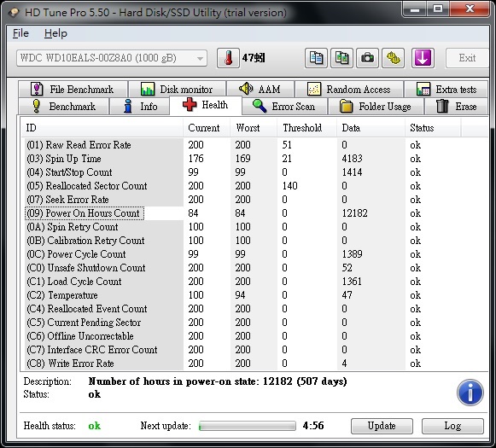Screen dimensions: 496x448
Task: Click the green Health status ok text
Action: point(94,426)
